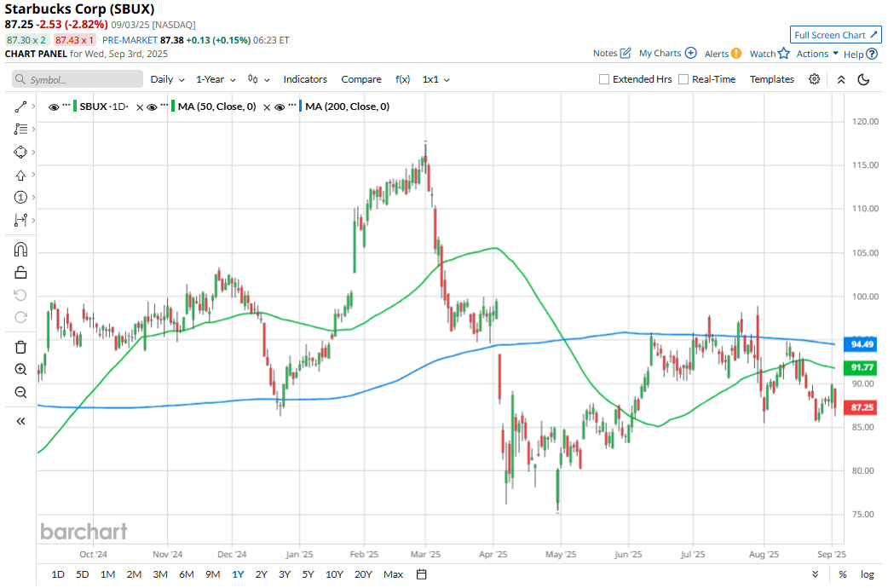This screenshot has height=588, width=888.
Task: Click the blue MA 200 color bar
Action: pos(300,106)
